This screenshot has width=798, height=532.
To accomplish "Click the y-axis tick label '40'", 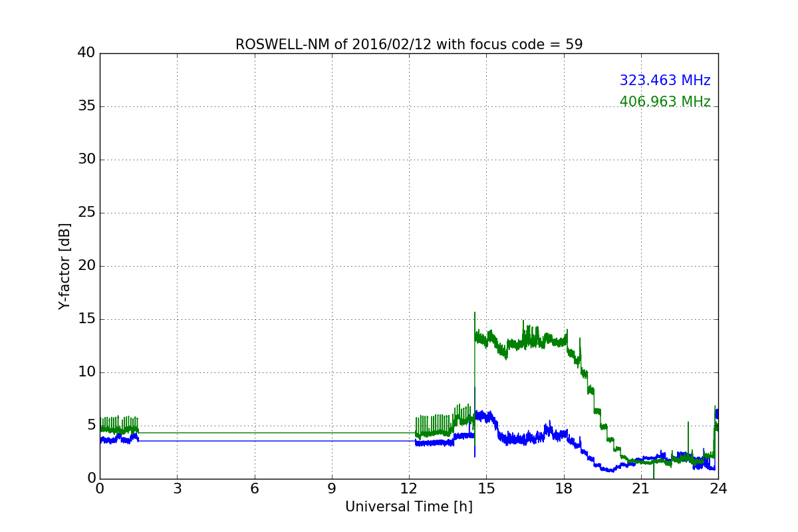I will (x=86, y=53).
